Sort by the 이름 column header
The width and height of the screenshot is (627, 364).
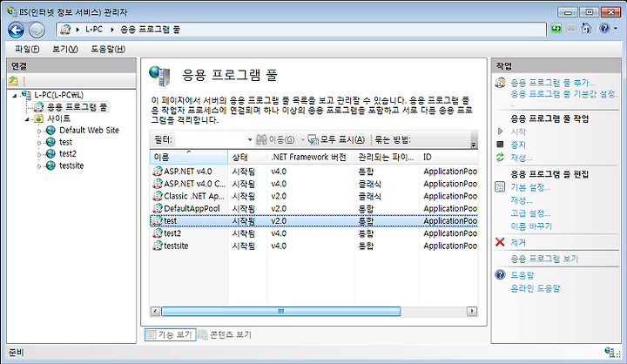coord(189,158)
